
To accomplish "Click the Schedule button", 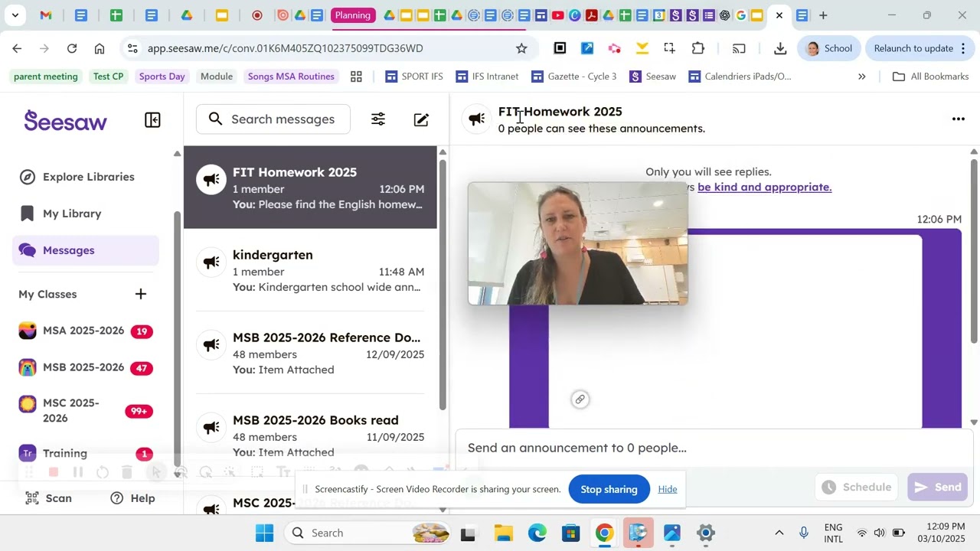I will (x=857, y=487).
